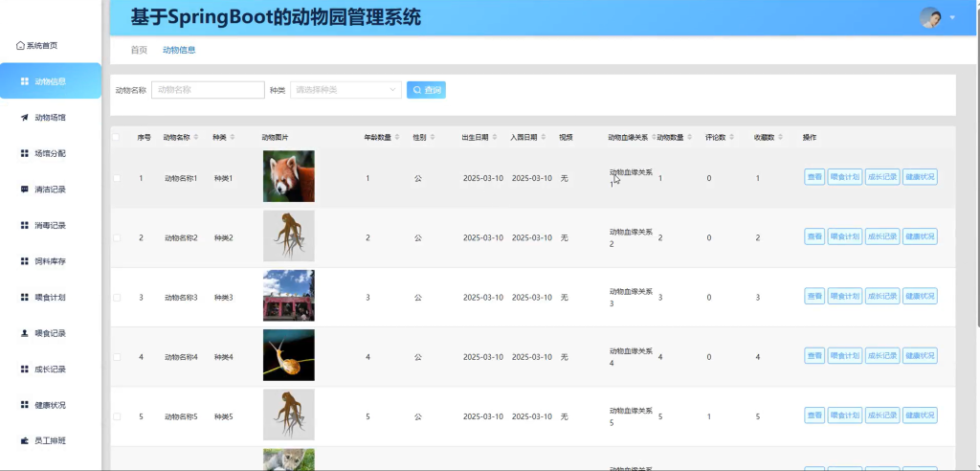Click the 饲料库存 grid icon
Screen dimensions: 980x471
click(x=24, y=260)
